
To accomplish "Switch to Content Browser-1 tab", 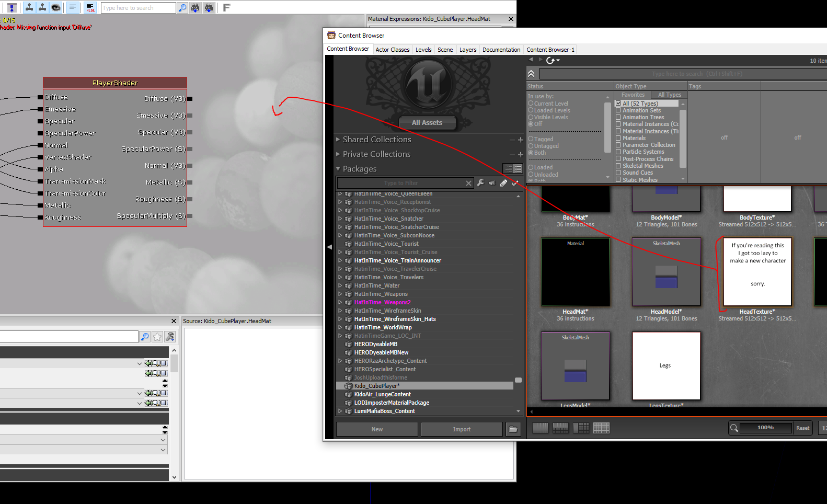I will [x=550, y=50].
